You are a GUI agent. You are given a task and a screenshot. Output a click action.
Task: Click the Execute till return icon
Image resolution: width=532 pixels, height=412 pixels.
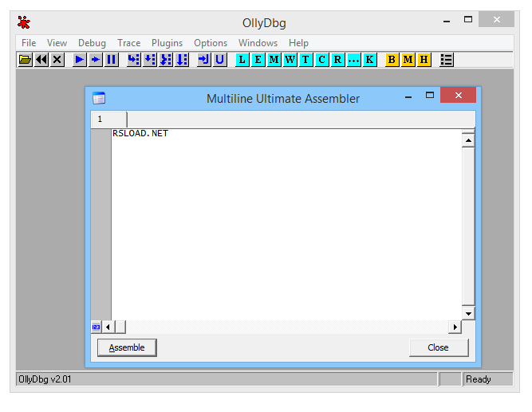(x=204, y=60)
